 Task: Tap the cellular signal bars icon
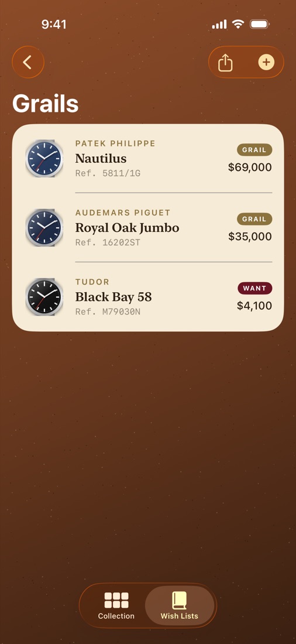pyautogui.click(x=219, y=25)
